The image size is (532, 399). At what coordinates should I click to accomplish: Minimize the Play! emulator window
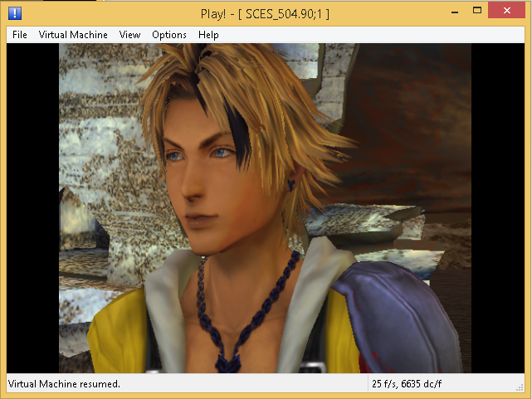[x=454, y=12]
